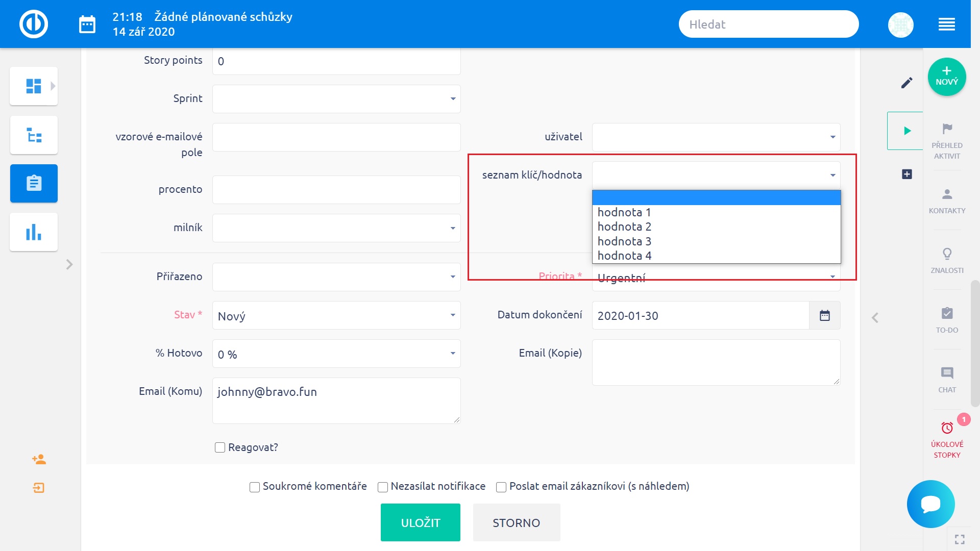Open the % Hotovo dropdown

336,354
